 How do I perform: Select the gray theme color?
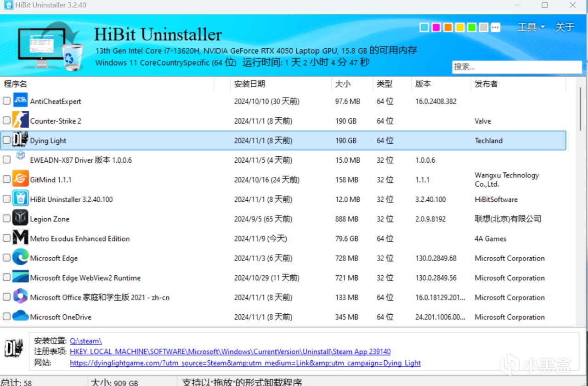tap(483, 28)
